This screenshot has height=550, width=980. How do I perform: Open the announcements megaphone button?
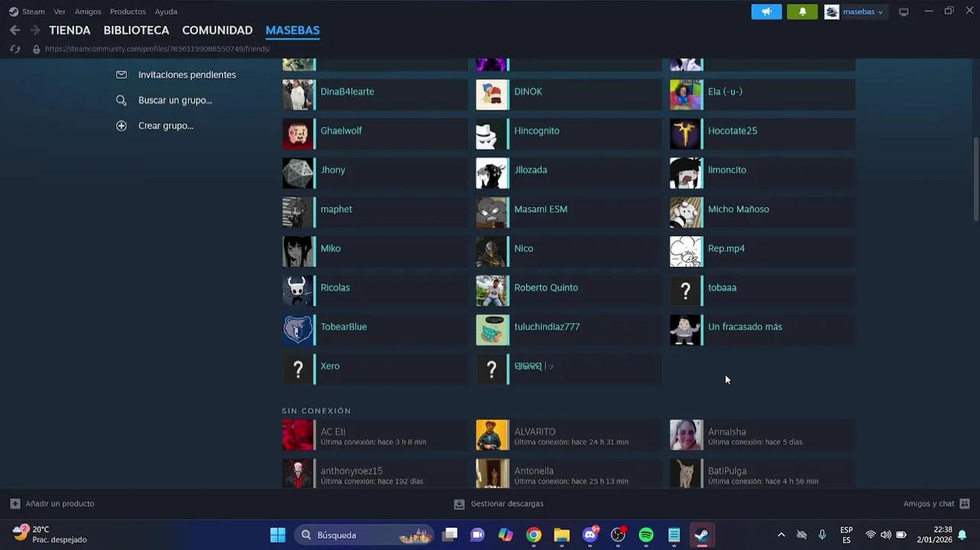coord(766,11)
